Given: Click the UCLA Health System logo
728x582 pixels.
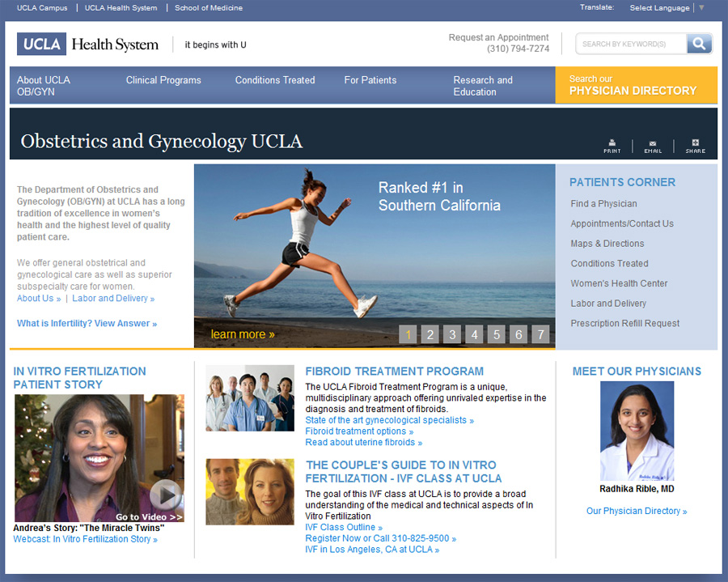Looking at the screenshot, I should click(x=87, y=45).
